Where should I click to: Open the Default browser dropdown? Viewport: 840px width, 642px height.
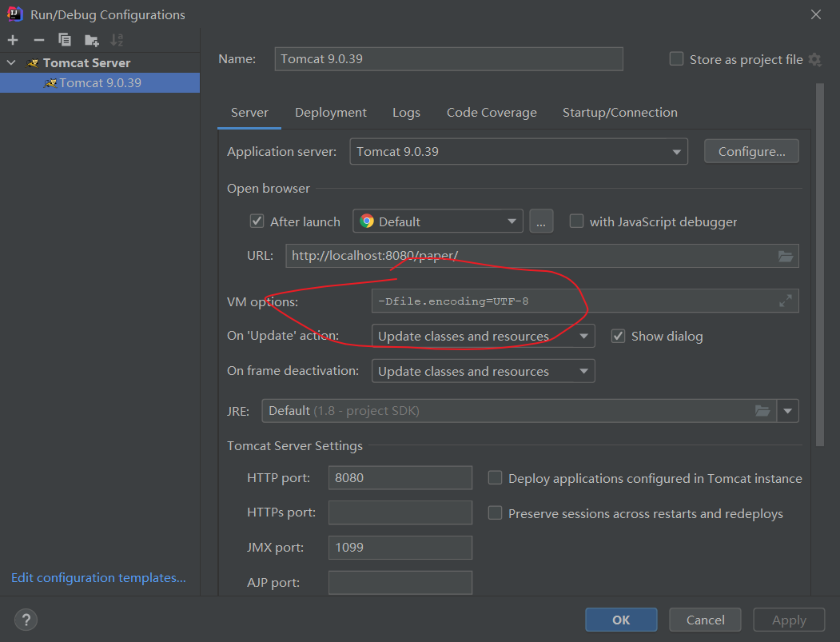click(438, 221)
